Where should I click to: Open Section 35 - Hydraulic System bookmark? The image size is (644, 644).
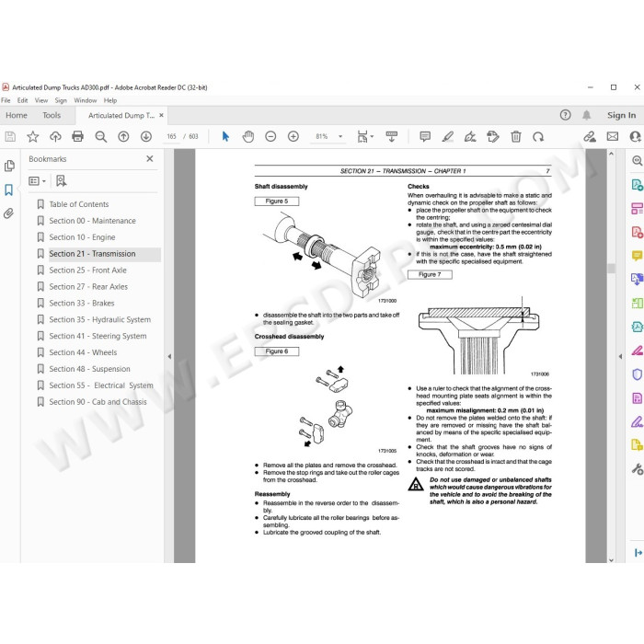pyautogui.click(x=99, y=319)
